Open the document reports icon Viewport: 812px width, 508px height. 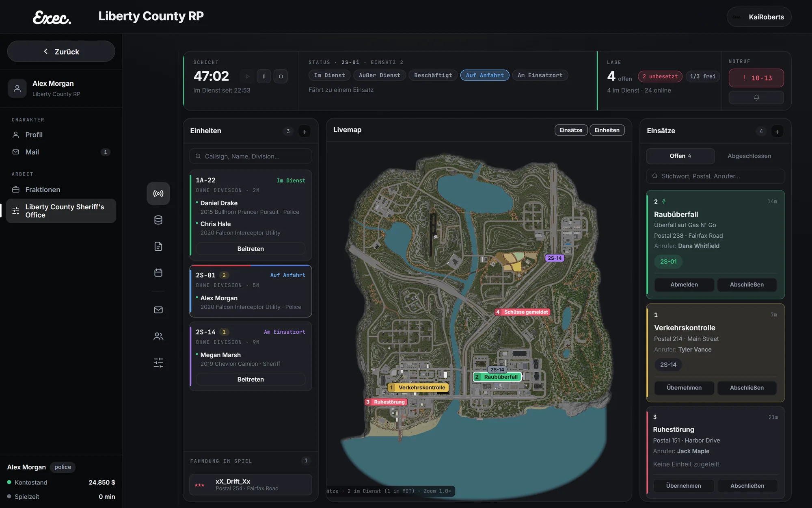pyautogui.click(x=158, y=246)
